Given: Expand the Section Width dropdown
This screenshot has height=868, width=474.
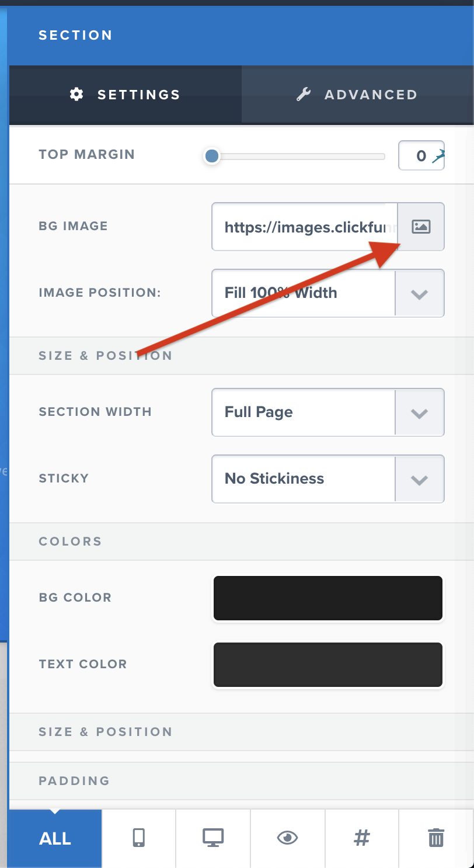Looking at the screenshot, I should point(328,412).
